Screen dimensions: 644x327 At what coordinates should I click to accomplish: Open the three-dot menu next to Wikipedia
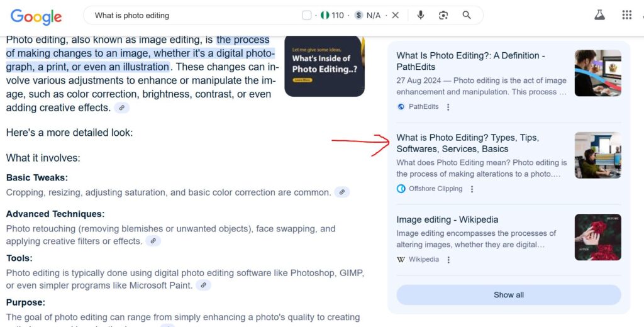(x=448, y=260)
